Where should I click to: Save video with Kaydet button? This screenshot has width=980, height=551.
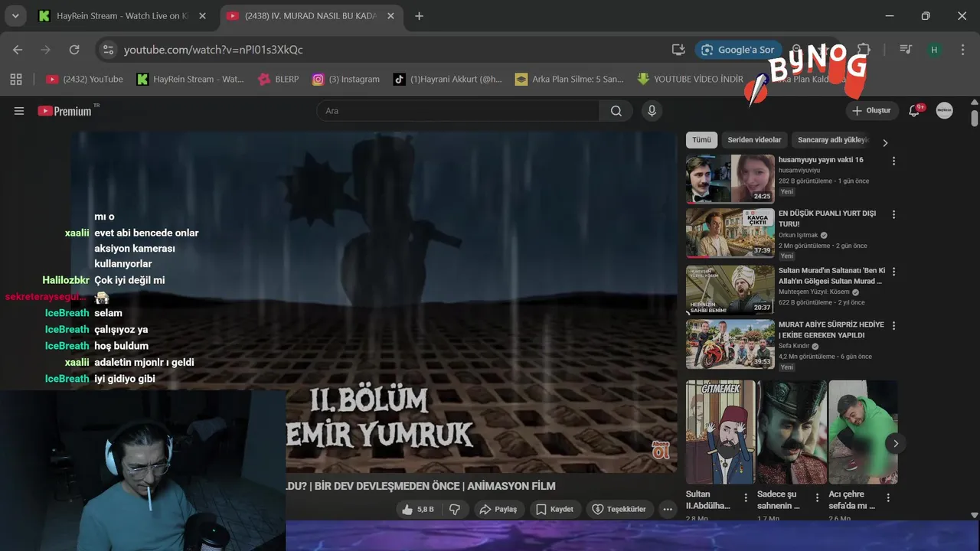pyautogui.click(x=554, y=509)
